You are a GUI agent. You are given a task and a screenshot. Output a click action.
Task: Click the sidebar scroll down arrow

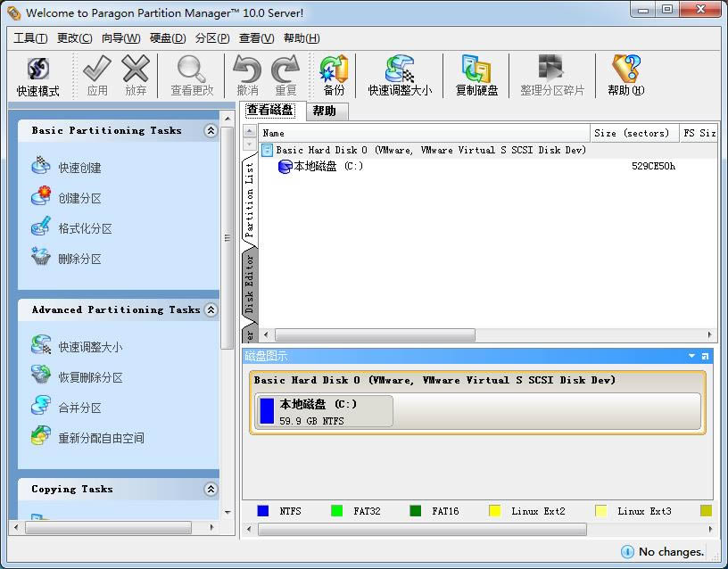tap(227, 513)
